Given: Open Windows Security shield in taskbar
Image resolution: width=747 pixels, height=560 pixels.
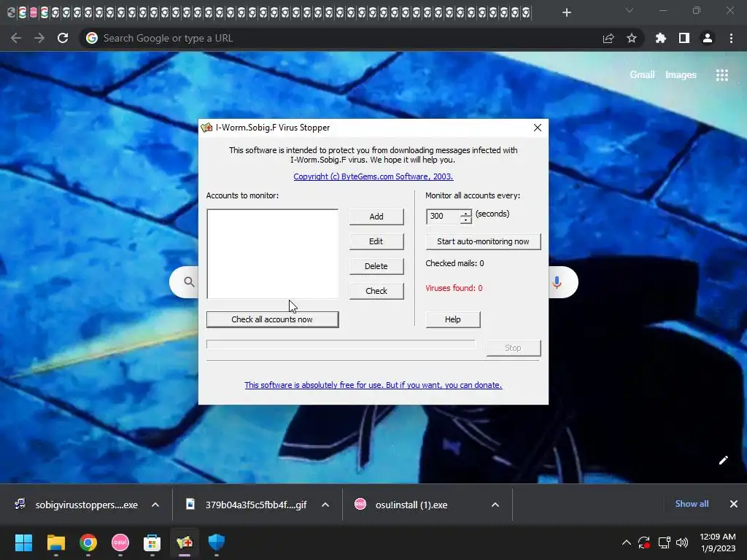Looking at the screenshot, I should click(x=216, y=542).
